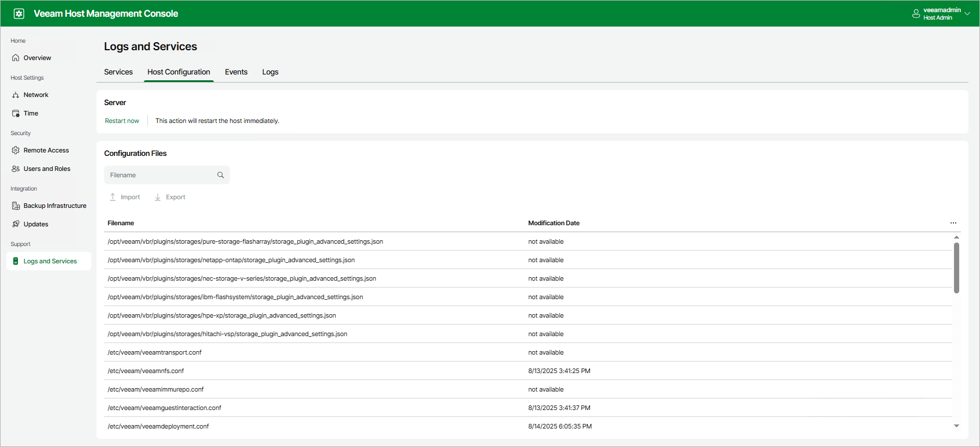Open Overview via its home icon
This screenshot has height=447, width=980.
coord(16,58)
